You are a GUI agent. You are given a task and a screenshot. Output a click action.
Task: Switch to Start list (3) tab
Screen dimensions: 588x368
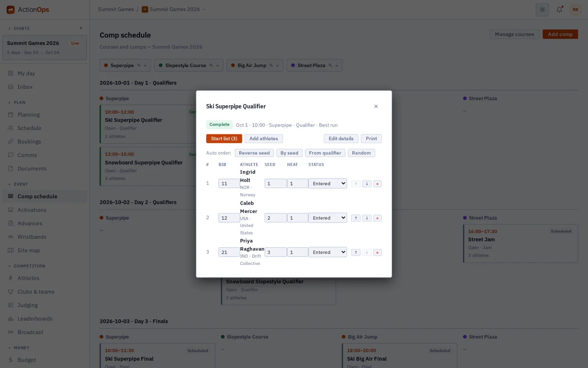tap(224, 139)
